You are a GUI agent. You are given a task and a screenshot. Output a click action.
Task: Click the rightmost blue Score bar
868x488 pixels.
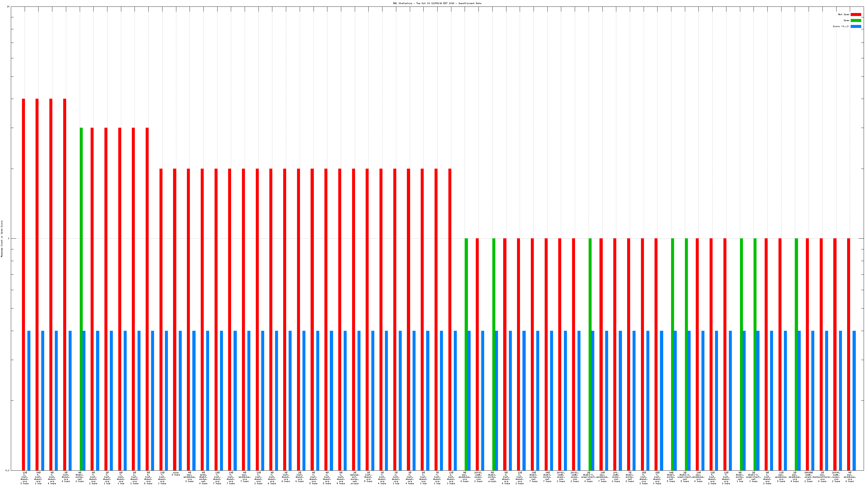pyautogui.click(x=854, y=400)
